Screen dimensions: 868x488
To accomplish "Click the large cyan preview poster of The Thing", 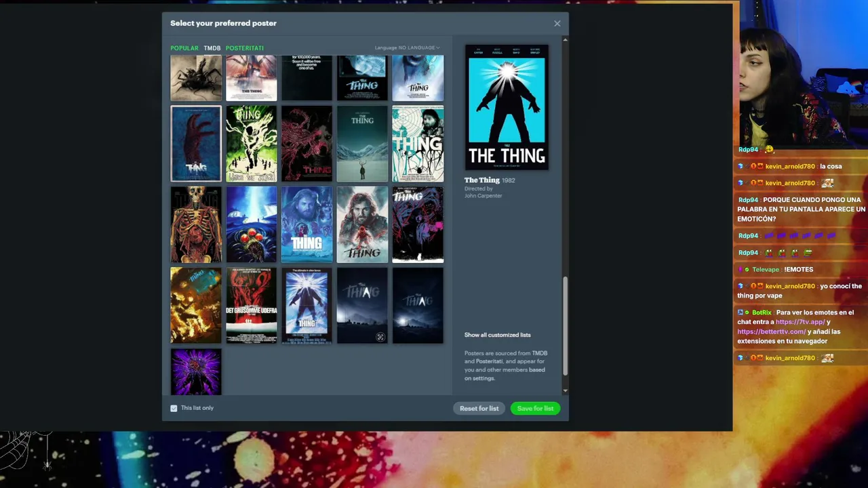I will coord(507,107).
